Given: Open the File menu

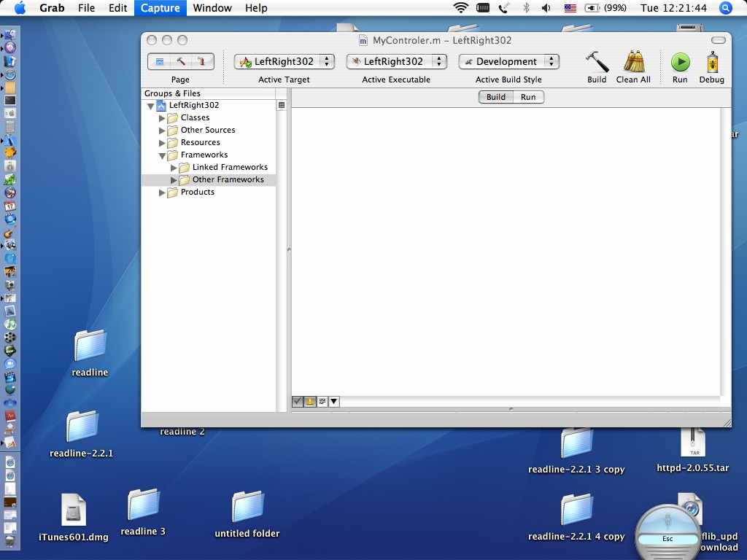Looking at the screenshot, I should [x=86, y=7].
